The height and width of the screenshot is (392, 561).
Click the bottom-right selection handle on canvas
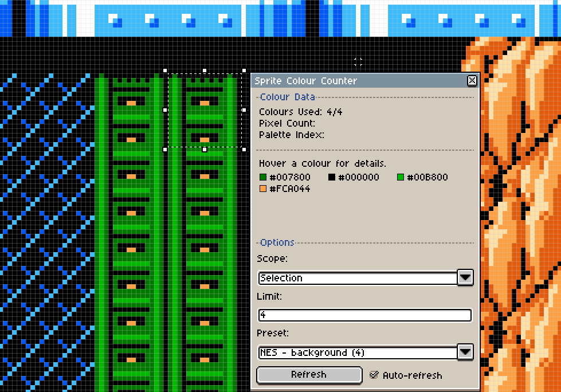click(244, 150)
